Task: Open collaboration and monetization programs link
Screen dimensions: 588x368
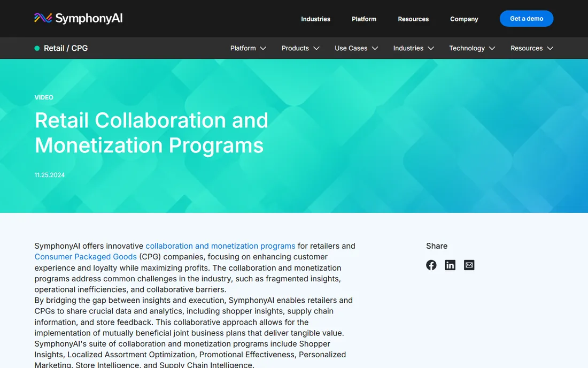Action: 220,246
